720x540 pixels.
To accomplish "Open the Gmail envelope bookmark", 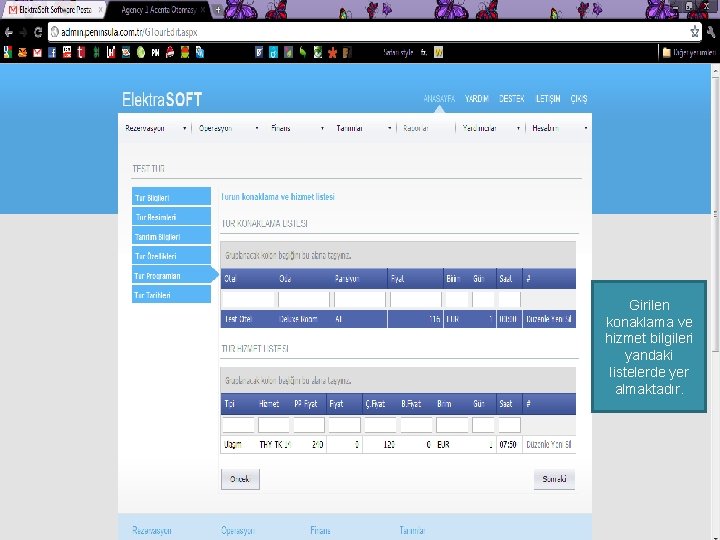I will click(x=37, y=53).
